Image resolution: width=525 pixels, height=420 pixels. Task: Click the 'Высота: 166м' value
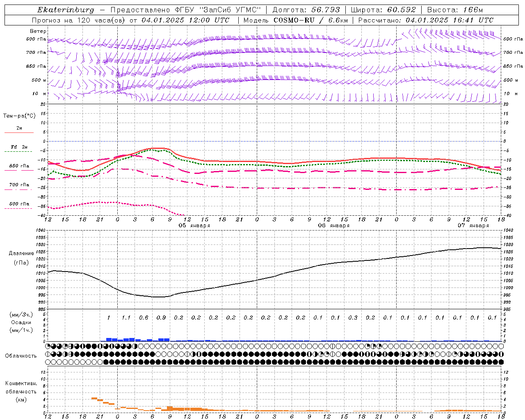coord(455,10)
